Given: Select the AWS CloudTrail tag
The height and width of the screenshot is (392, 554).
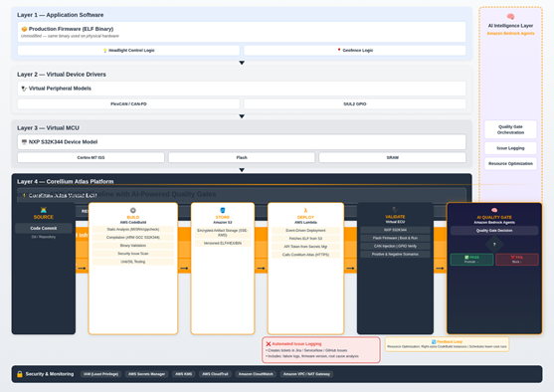Looking at the screenshot, I should tap(215, 374).
